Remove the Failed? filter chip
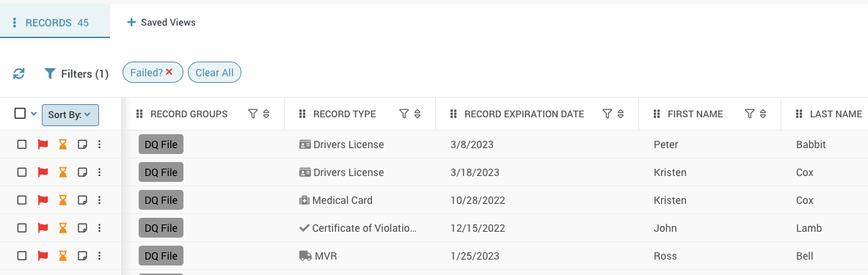 169,72
